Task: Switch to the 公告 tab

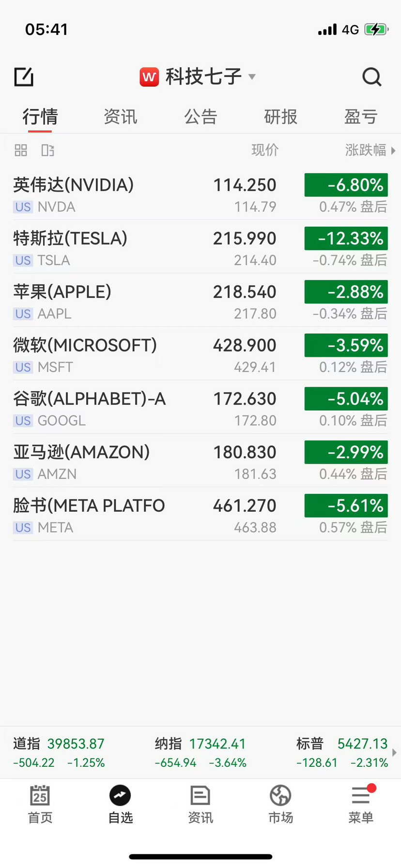Action: click(200, 117)
